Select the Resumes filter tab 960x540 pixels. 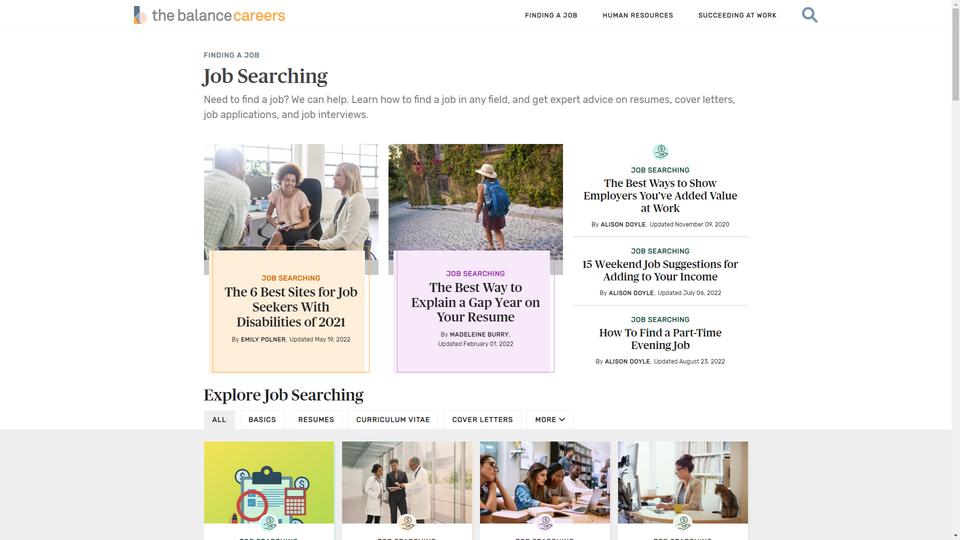click(x=316, y=419)
